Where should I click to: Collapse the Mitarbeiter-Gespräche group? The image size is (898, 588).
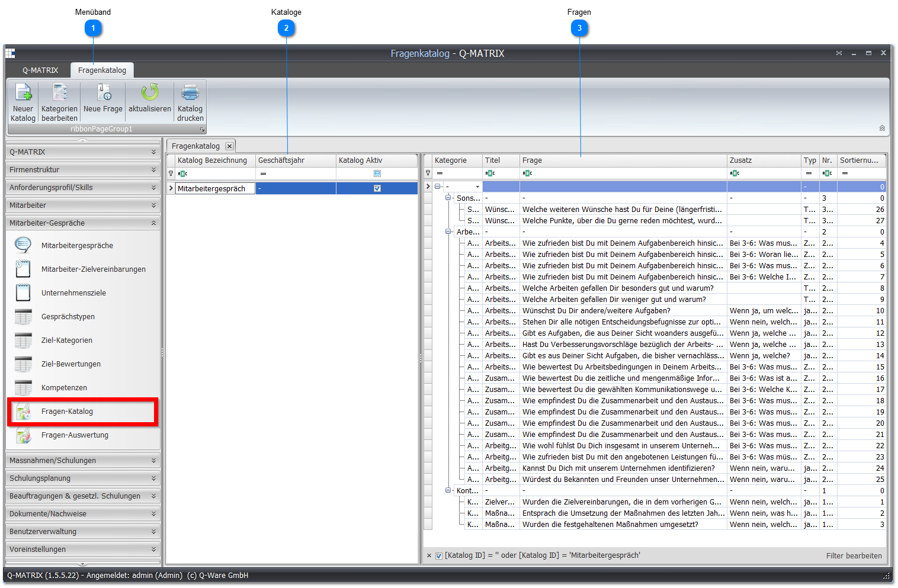click(83, 223)
